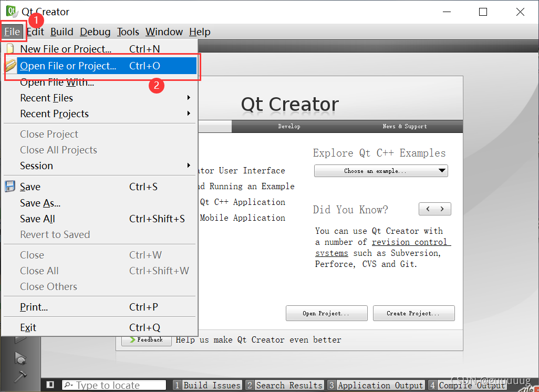Image resolution: width=539 pixels, height=392 pixels.
Task: Click the Create Project button
Action: click(x=413, y=313)
